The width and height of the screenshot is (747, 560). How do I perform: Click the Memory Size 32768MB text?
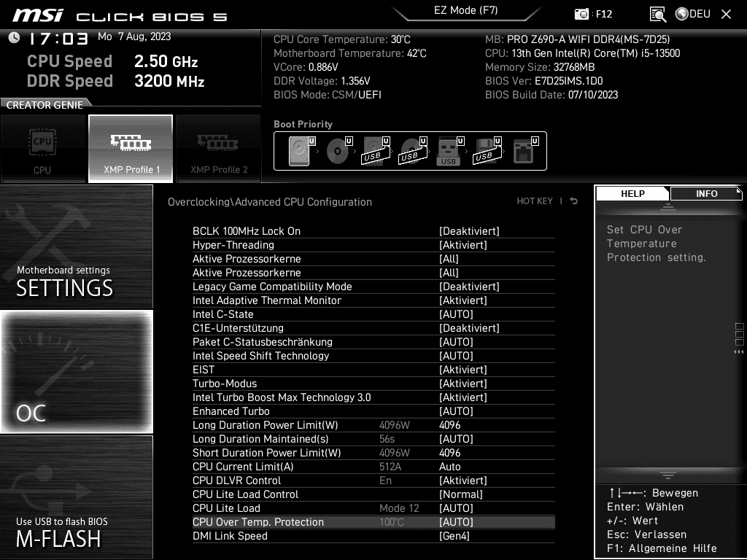[540, 67]
